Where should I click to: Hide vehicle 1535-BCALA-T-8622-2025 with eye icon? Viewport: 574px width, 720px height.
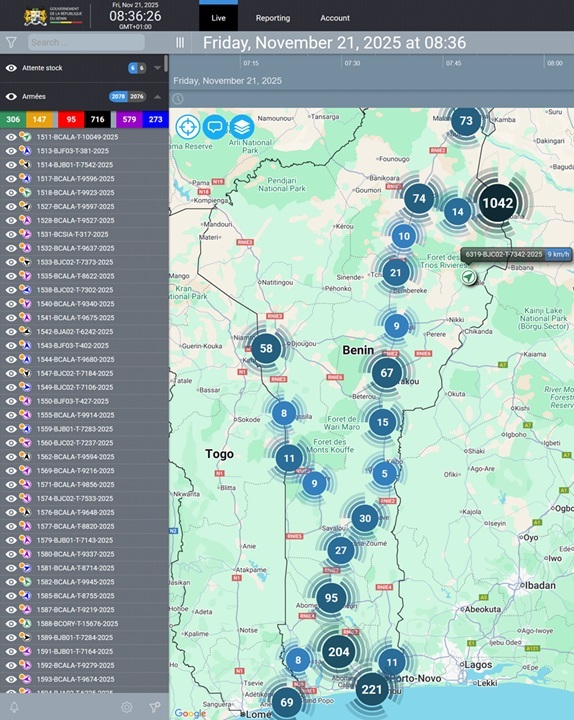[x=11, y=276]
